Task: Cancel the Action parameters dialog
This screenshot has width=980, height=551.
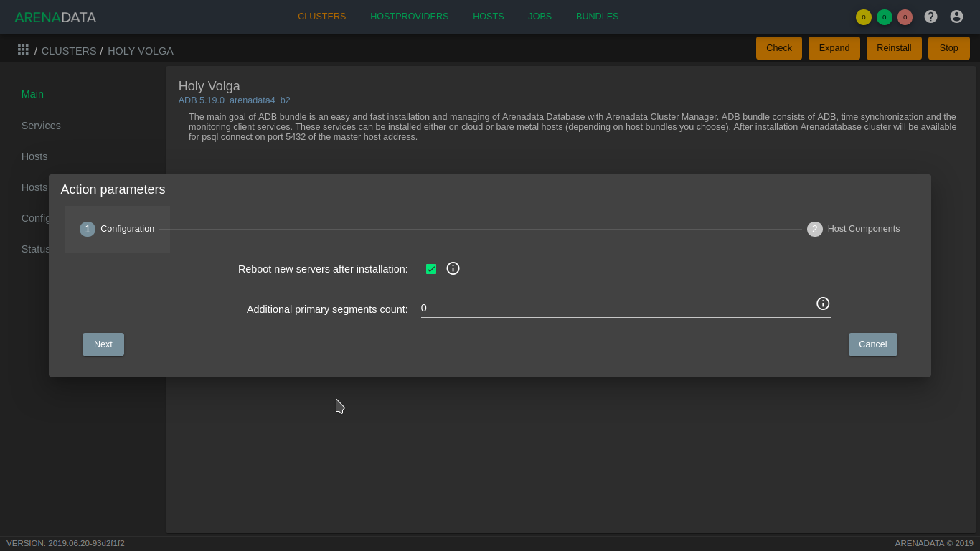Action: 872,344
